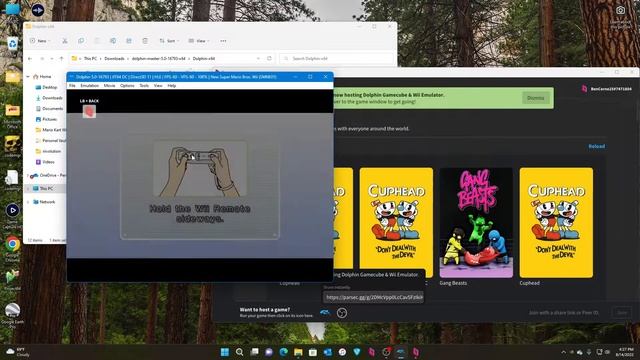
Task: Open taskbar Search
Action: tap(240, 352)
